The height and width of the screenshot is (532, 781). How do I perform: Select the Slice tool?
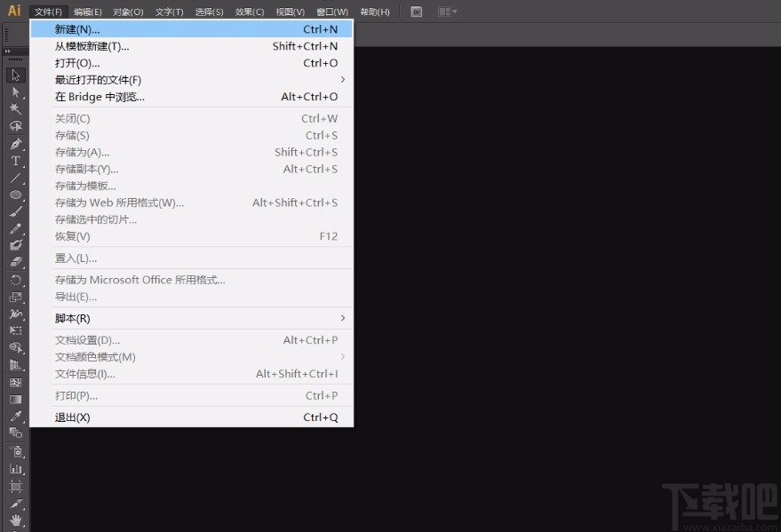pyautogui.click(x=15, y=504)
